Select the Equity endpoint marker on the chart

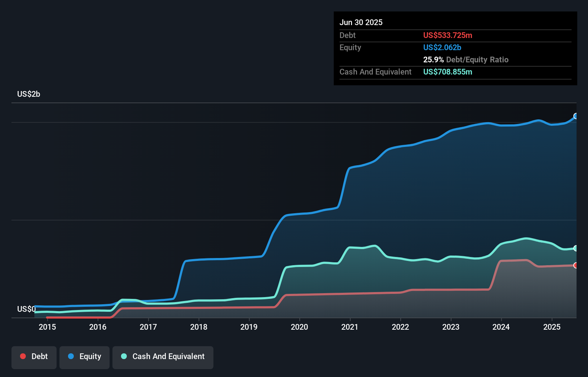pyautogui.click(x=575, y=116)
